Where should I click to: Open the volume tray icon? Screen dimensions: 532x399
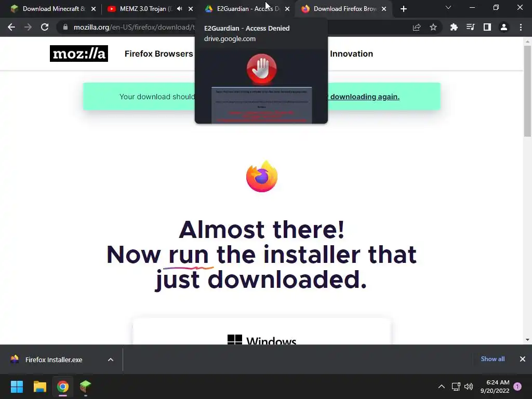click(469, 387)
